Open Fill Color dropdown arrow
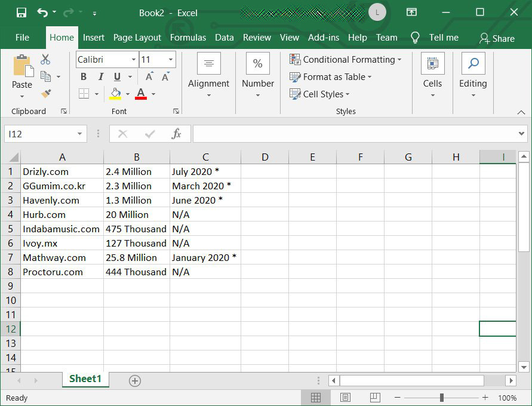Screen dimensions: 532x406 coord(128,94)
